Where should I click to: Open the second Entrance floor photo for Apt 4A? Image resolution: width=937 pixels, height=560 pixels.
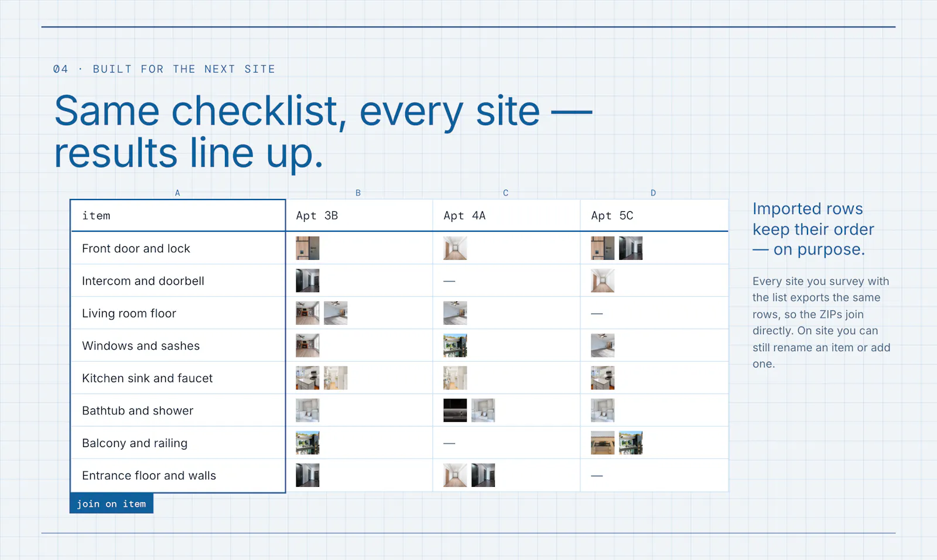pyautogui.click(x=483, y=476)
